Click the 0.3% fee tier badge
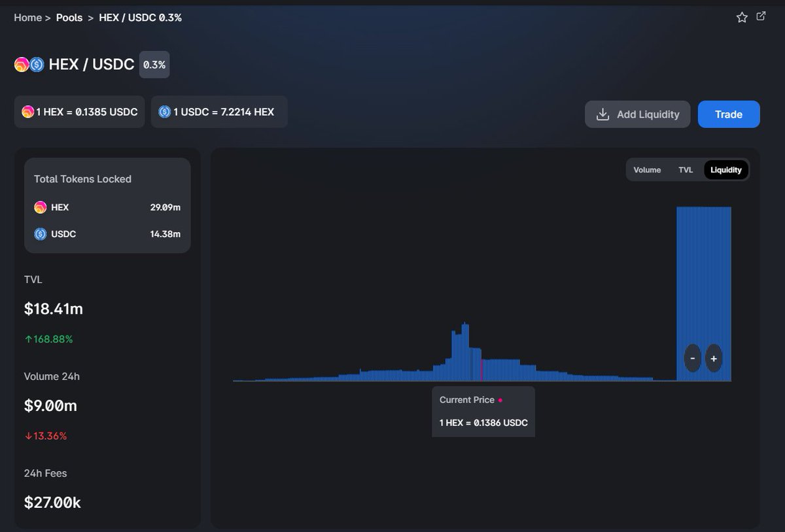This screenshot has width=785, height=532. (154, 65)
